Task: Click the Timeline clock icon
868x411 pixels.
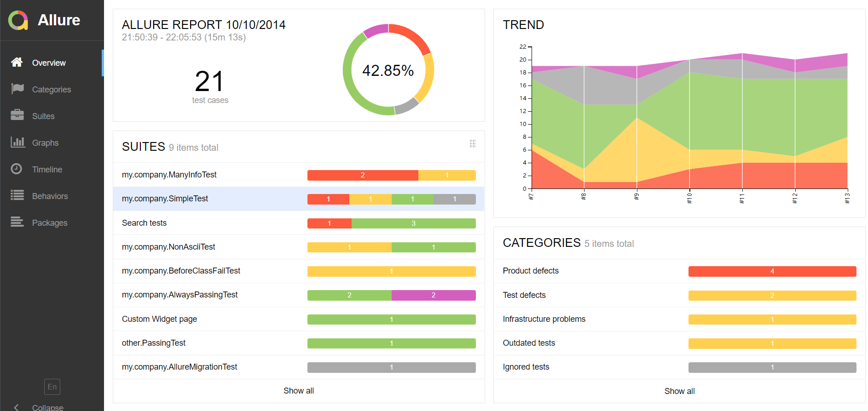Action: coord(17,169)
